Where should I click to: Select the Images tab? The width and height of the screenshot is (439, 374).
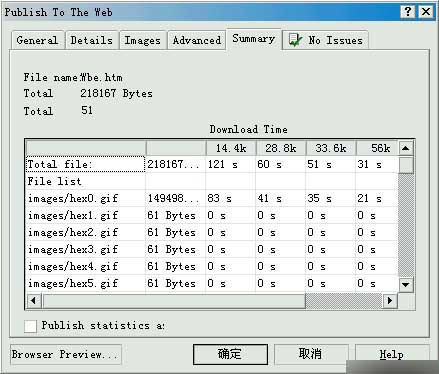[143, 40]
